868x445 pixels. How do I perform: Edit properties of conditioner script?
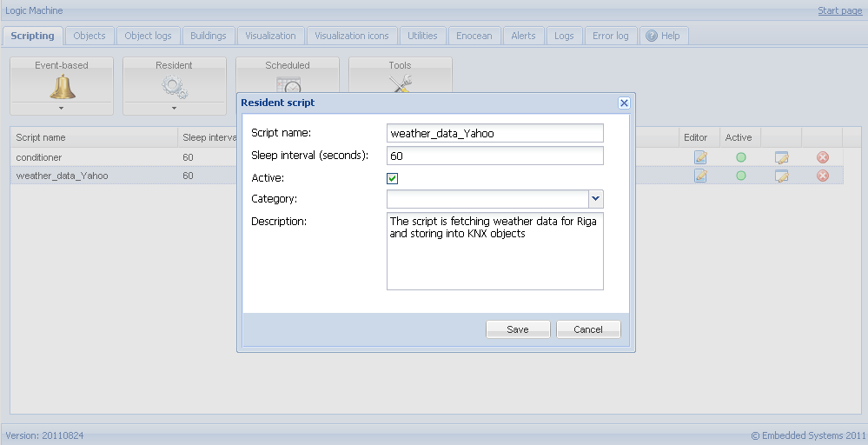[781, 157]
